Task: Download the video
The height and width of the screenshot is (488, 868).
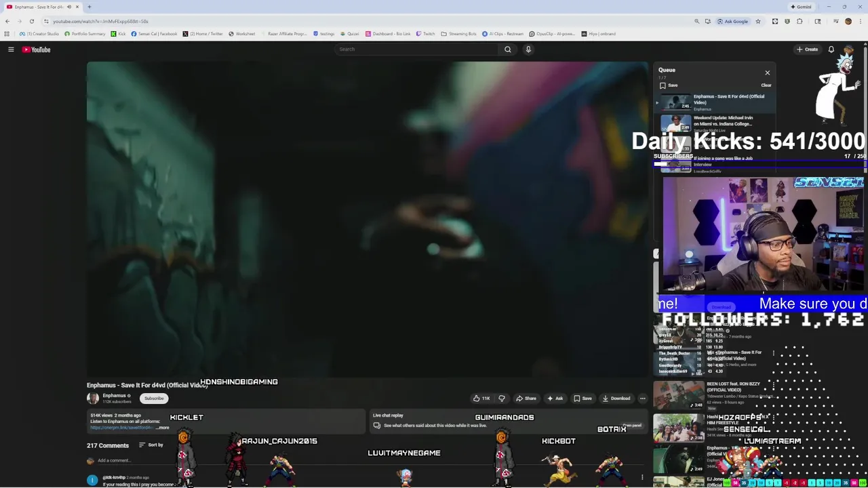Action: coord(616,399)
